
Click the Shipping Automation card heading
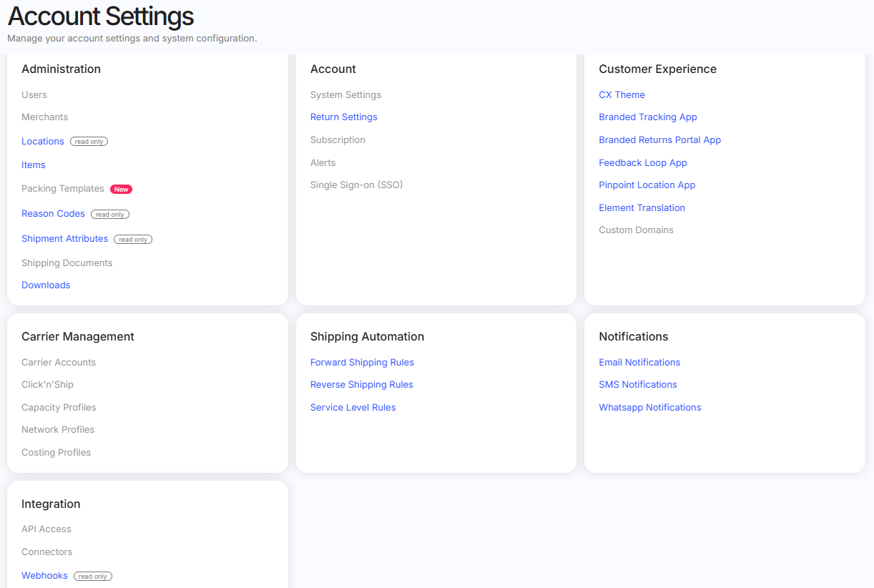tap(367, 337)
